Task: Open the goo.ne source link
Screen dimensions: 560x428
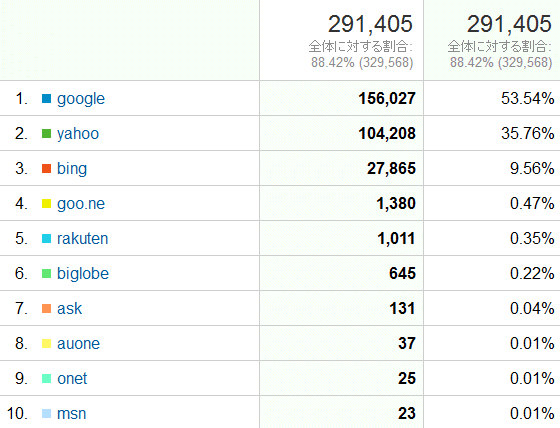Action: [81, 204]
